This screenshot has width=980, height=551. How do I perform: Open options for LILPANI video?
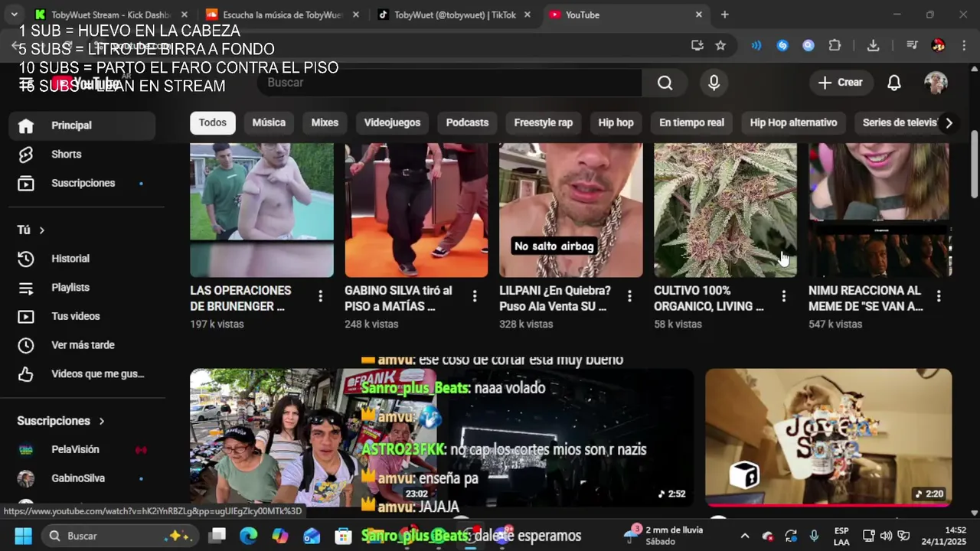629,296
